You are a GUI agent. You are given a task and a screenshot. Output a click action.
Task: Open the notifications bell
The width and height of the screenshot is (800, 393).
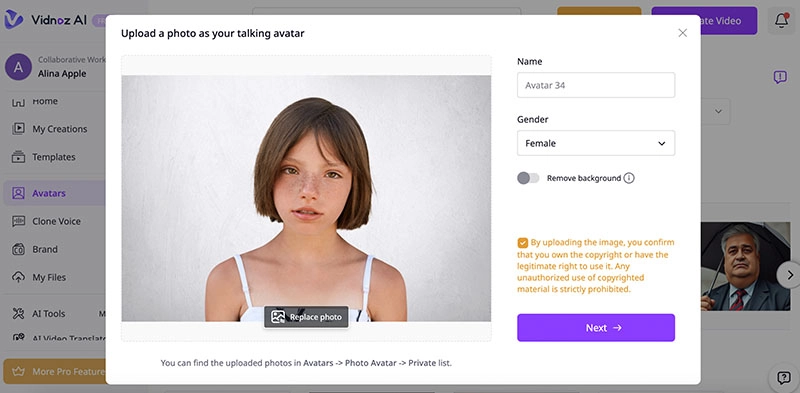pos(781,20)
